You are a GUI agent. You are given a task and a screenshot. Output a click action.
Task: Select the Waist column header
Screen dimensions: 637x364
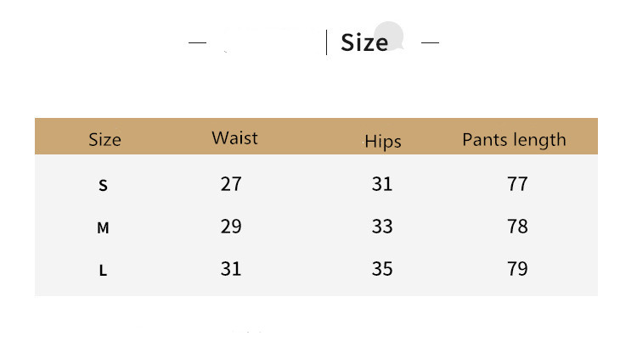tap(234, 137)
